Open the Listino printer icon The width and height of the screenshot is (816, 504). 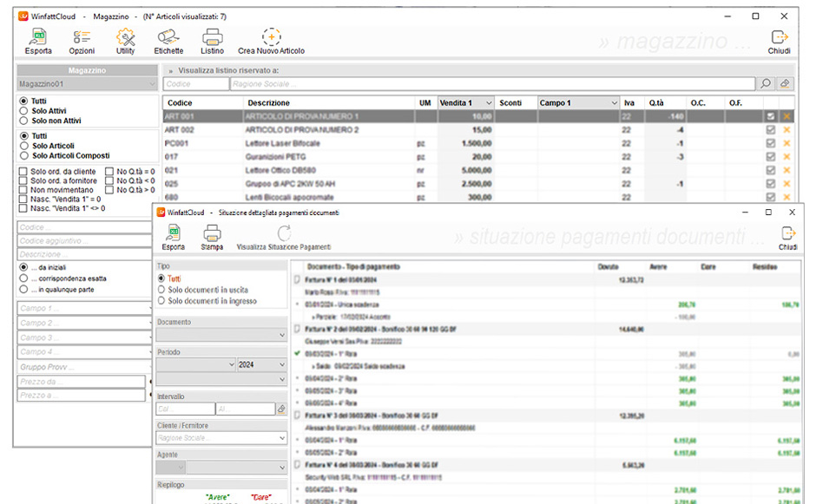click(213, 37)
